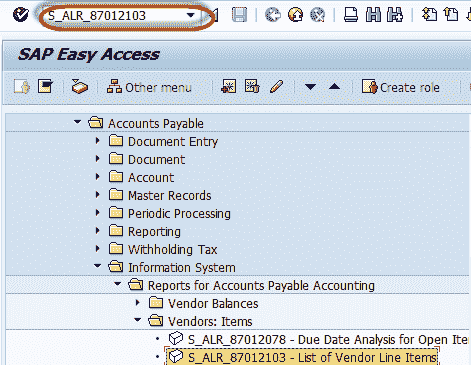This screenshot has width=471, height=365.
Task: Select the Periodic Processing tree label
Action: 179,214
